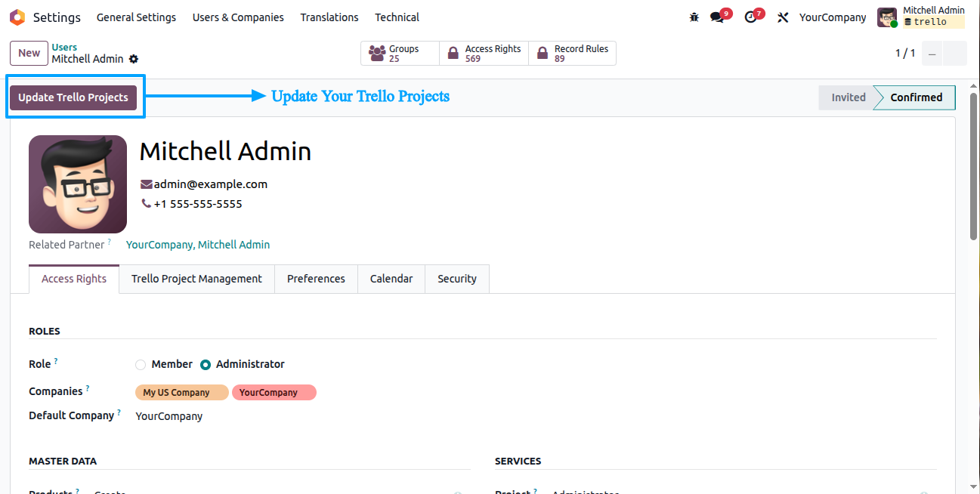Open the YourCompany, Mitchell Admin partner link
Viewport: 980px width, 494px height.
[x=198, y=245]
